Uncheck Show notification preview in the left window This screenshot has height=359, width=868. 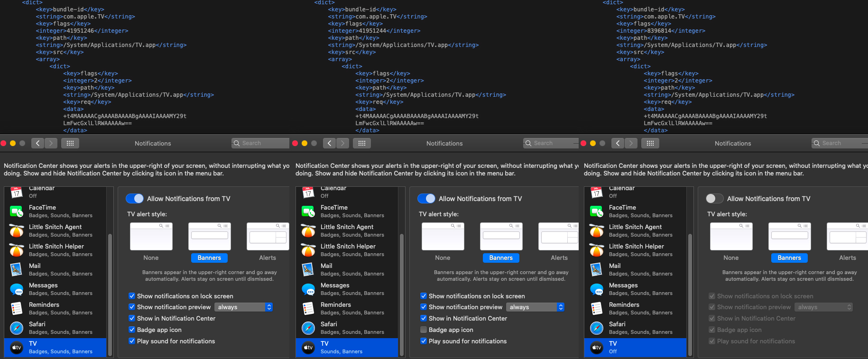[x=132, y=307]
